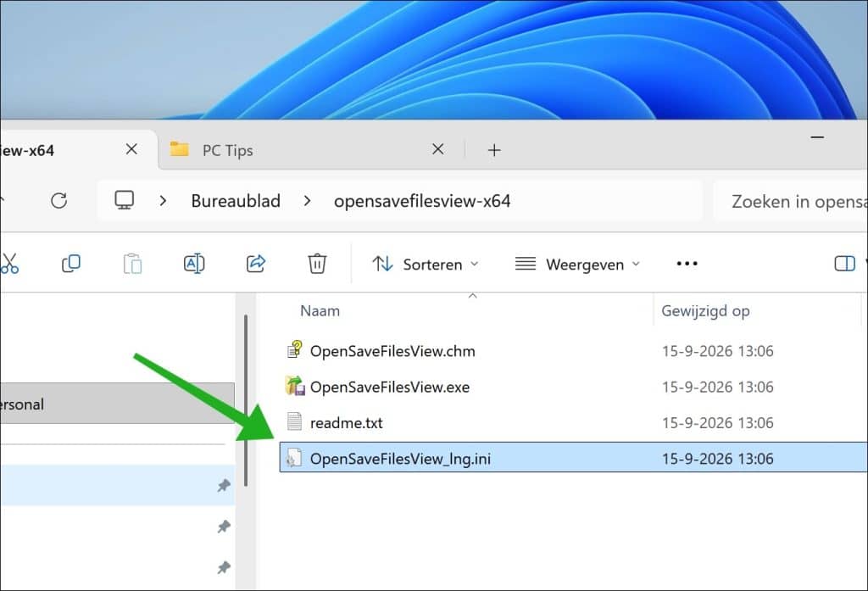This screenshot has height=591, width=868.
Task: Click the modified date of OpenSaveFilesView.exe
Action: pos(717,387)
